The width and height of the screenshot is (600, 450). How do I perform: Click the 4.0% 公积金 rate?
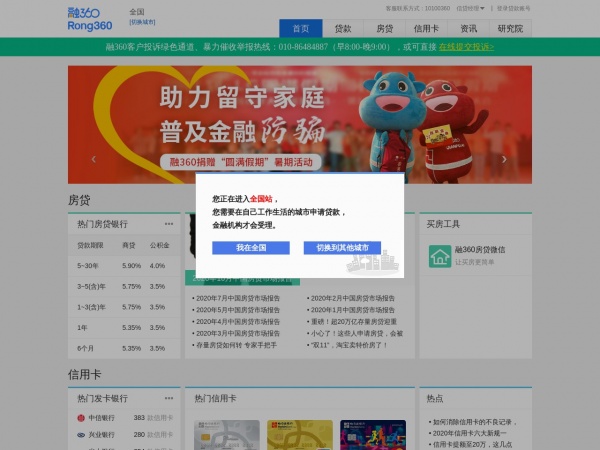pos(157,266)
